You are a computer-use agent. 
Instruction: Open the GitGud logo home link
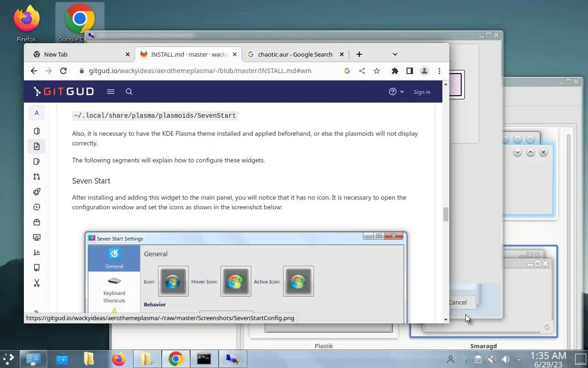click(x=64, y=92)
